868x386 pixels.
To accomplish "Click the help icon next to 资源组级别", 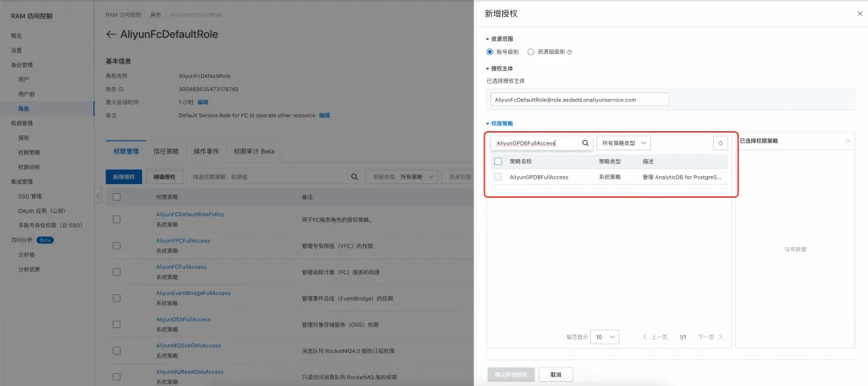I will point(570,52).
